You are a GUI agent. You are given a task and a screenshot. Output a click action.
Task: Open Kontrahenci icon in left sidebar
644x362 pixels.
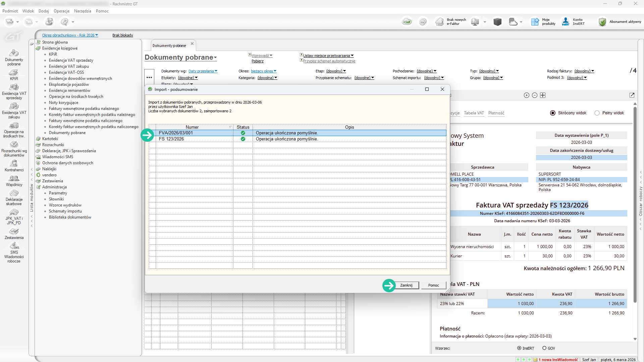pyautogui.click(x=14, y=163)
